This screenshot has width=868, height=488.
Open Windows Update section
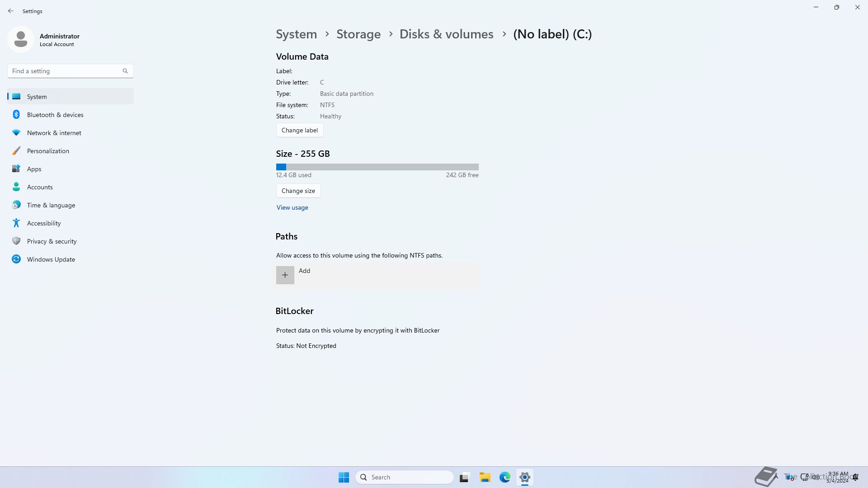point(51,259)
